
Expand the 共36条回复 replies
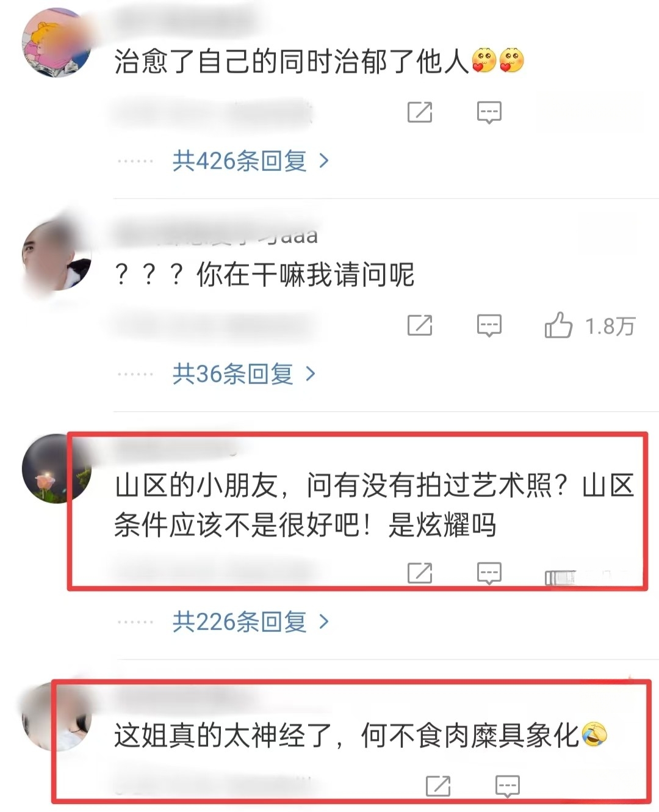click(x=244, y=374)
